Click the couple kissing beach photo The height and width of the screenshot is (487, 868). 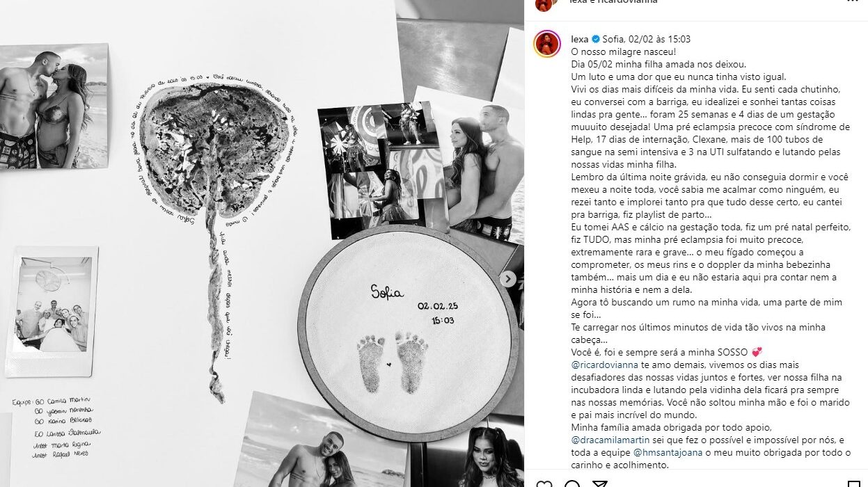[53, 107]
